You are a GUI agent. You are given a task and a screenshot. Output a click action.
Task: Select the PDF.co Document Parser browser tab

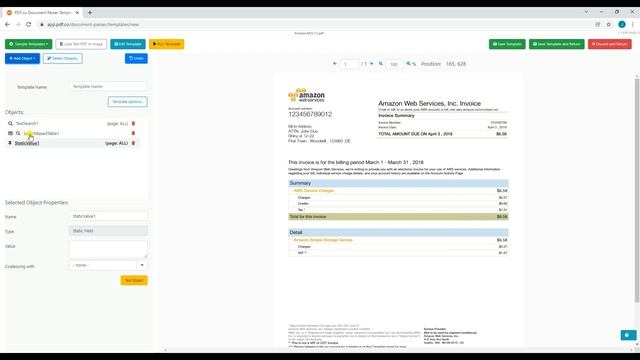(x=42, y=13)
